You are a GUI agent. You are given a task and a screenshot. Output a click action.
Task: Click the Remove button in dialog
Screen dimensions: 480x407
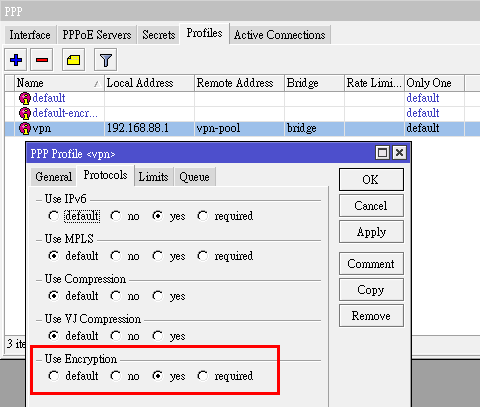(371, 316)
